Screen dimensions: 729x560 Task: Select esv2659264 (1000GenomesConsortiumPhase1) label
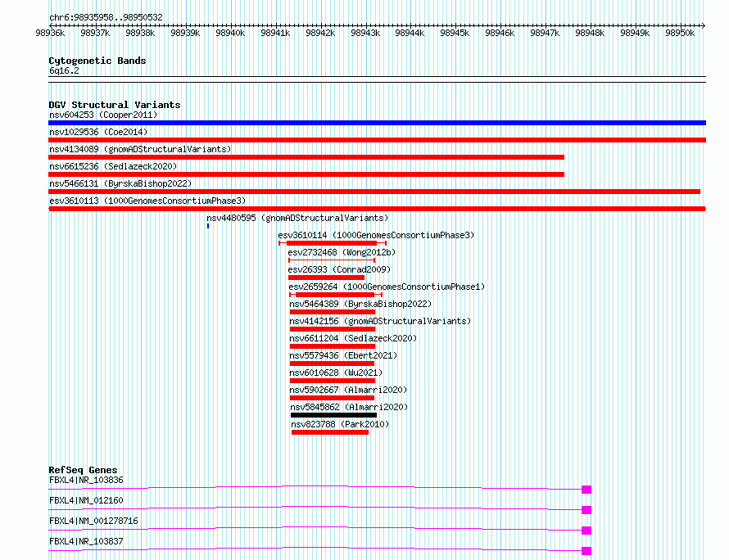387,287
